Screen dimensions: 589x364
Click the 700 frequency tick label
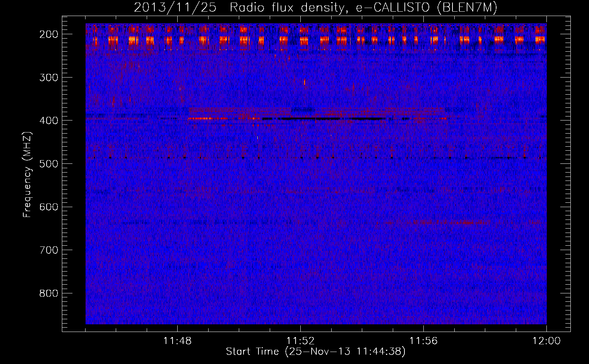coord(49,250)
